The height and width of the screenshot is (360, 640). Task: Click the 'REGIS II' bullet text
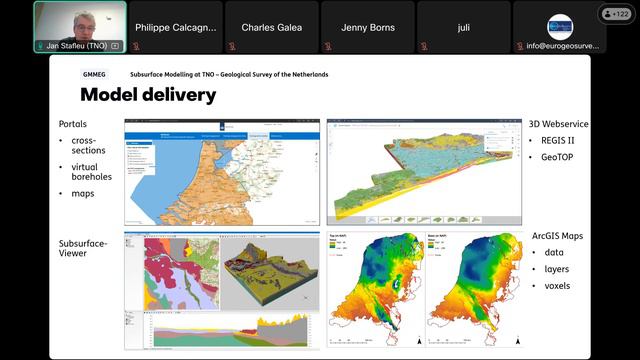[558, 140]
